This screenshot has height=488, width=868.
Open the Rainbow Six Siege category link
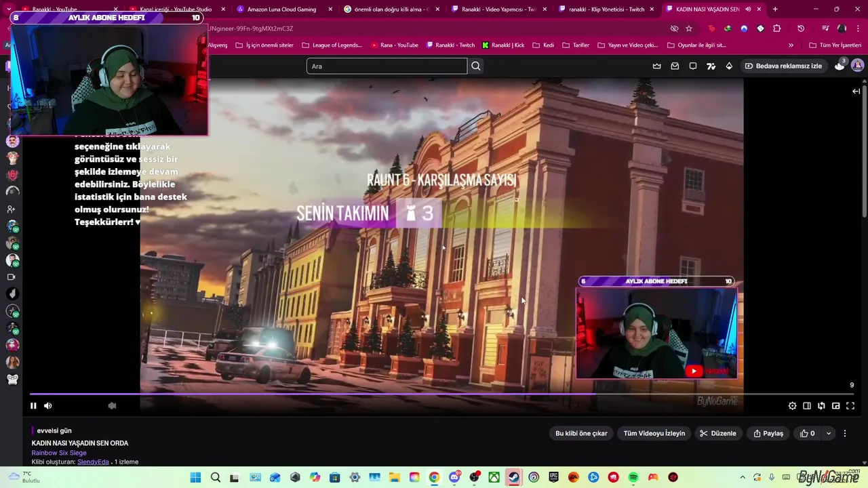[59, 453]
